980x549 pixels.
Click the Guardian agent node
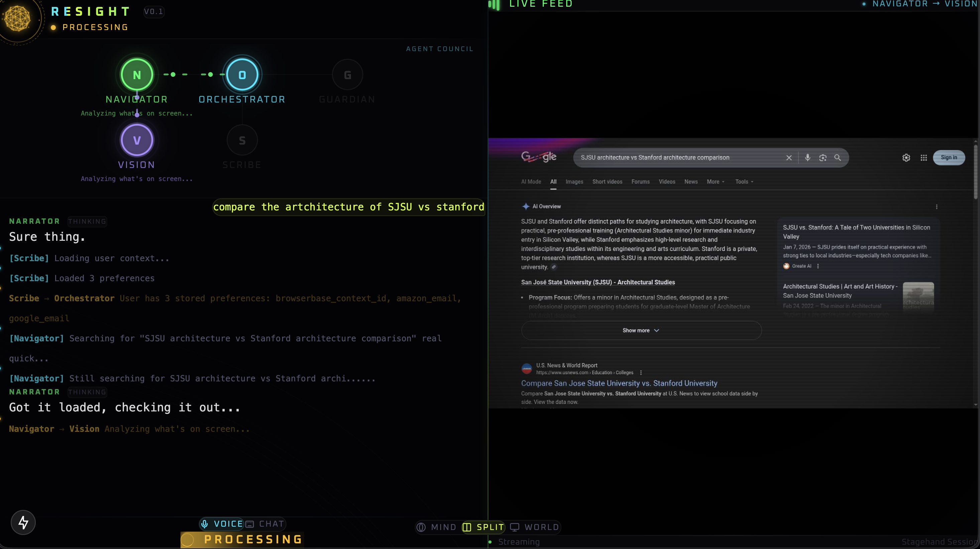point(347,74)
